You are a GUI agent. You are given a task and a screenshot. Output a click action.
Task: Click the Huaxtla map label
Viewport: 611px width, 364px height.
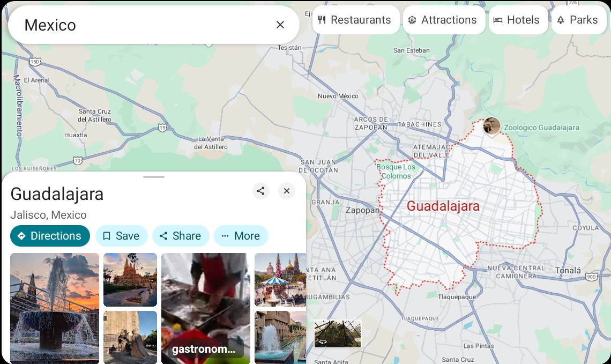(x=76, y=135)
